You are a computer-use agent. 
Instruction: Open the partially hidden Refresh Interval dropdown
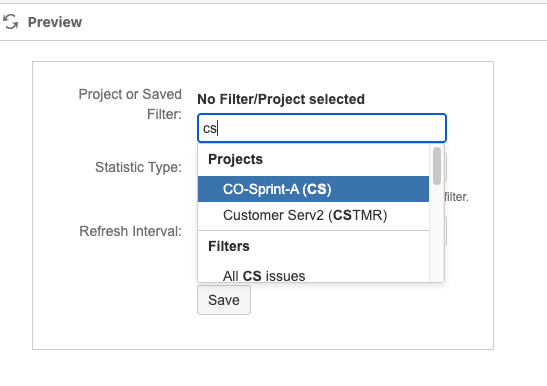(x=445, y=231)
